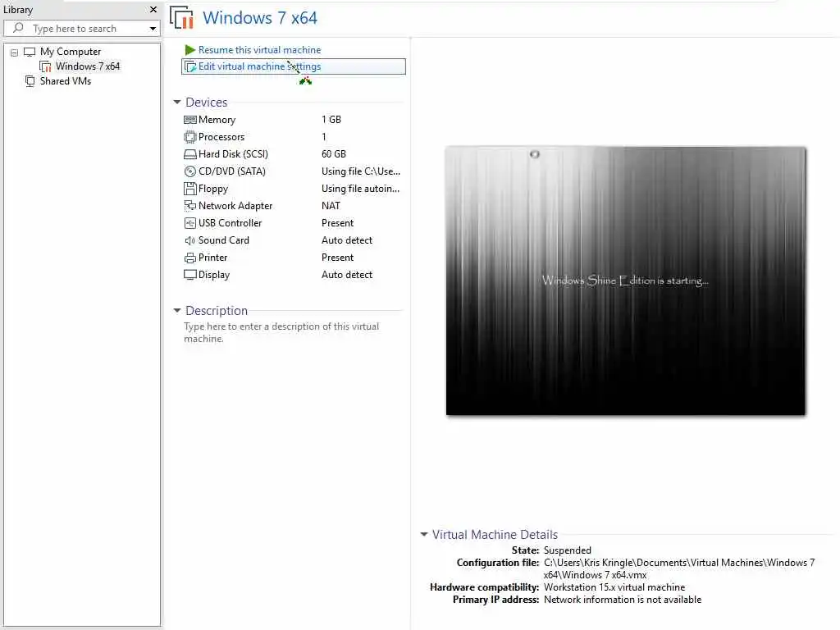Image resolution: width=840 pixels, height=630 pixels.
Task: Click the large VM icon beside the title
Action: coord(182,18)
